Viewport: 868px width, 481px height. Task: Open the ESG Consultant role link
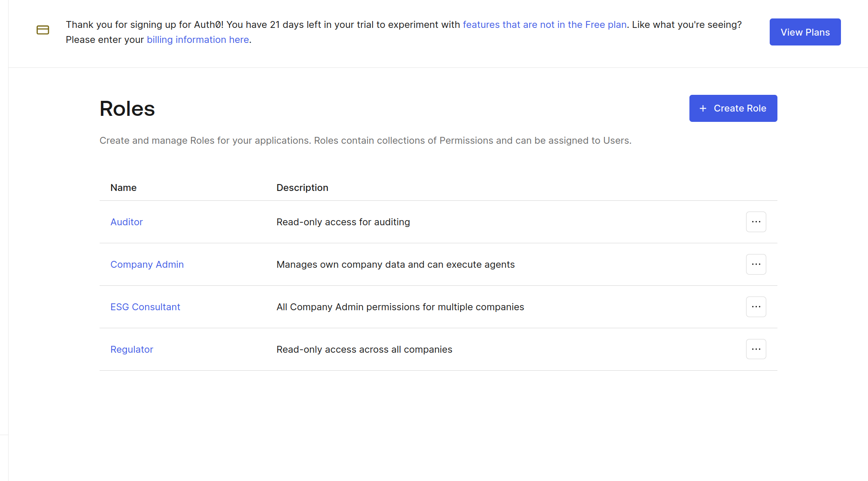point(145,307)
